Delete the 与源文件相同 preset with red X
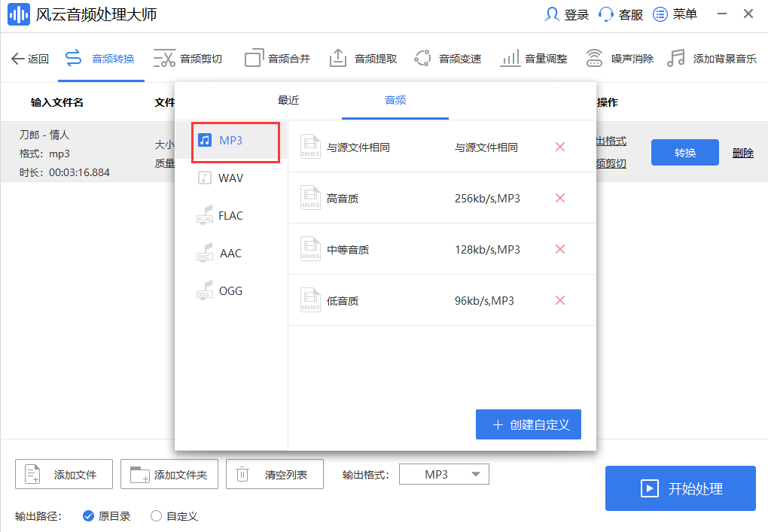Viewport: 768px width, 532px height. (560, 147)
